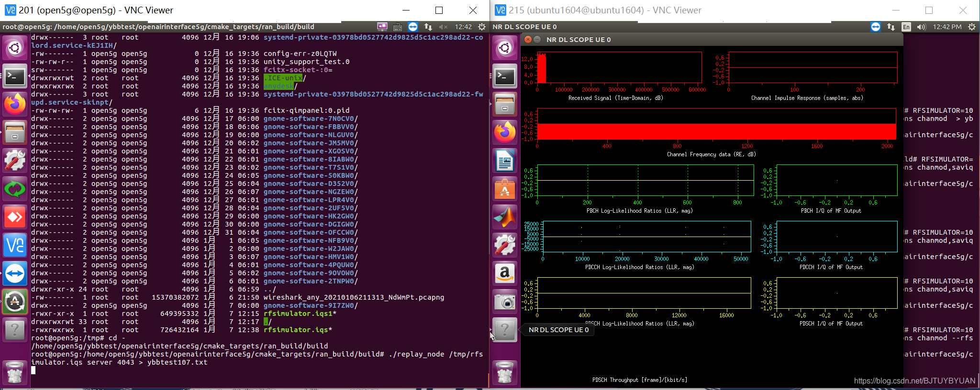This screenshot has width=980, height=390.
Task: Open VNC icon in 201 window dock
Action: [15, 245]
